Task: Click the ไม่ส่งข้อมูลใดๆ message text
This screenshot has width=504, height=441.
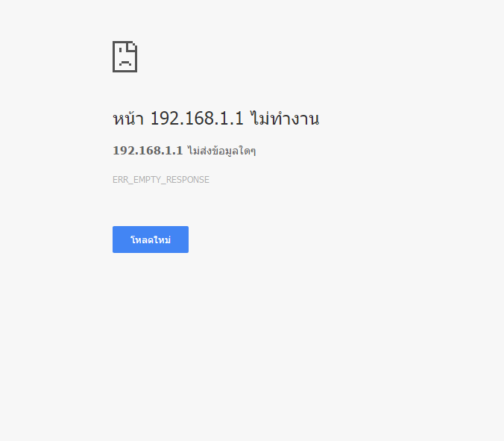Action: pyautogui.click(x=221, y=151)
